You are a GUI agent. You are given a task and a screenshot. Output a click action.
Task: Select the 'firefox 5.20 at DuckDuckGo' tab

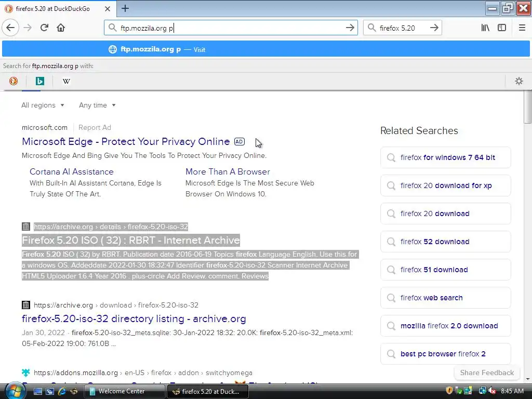pos(58,9)
